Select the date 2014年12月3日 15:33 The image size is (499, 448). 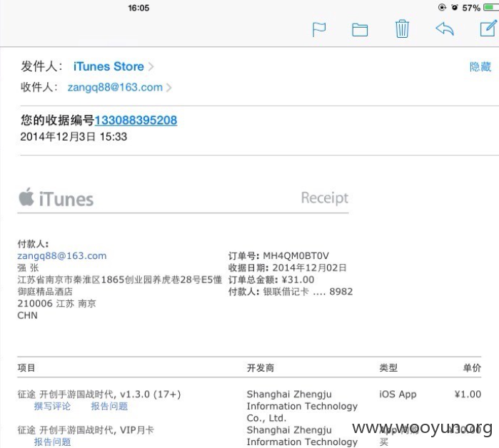coord(74,137)
